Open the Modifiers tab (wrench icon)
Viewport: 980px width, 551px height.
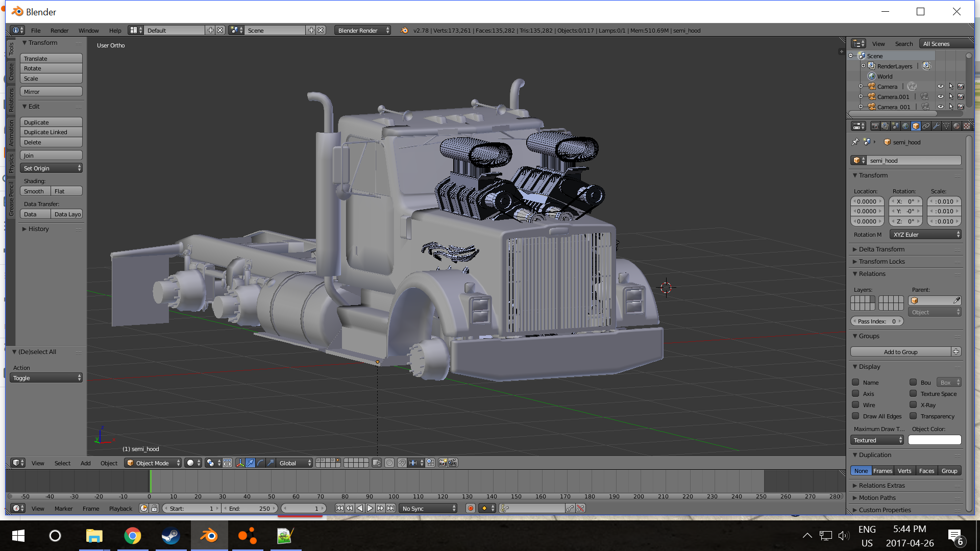[936, 126]
